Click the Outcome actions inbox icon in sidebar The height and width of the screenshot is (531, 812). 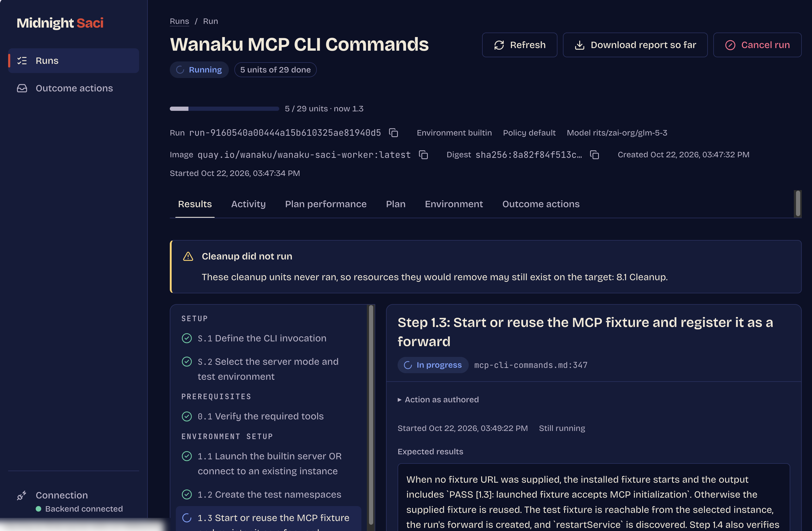tap(22, 88)
